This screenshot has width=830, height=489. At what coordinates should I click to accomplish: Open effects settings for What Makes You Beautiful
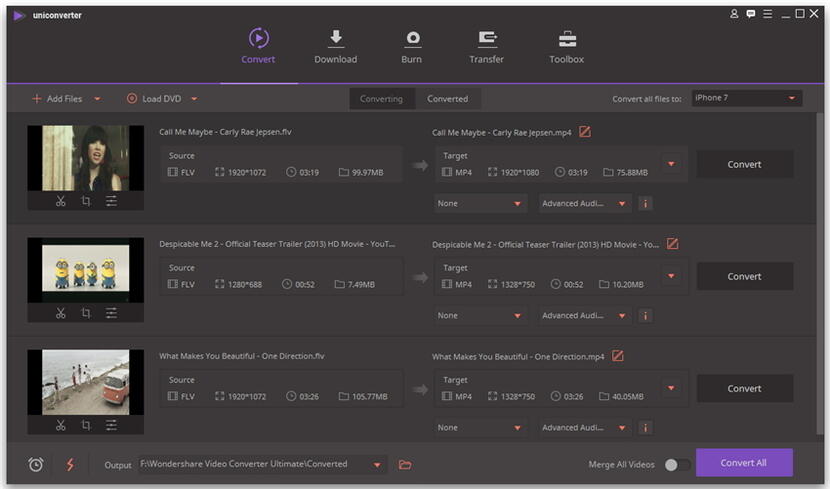pos(111,425)
